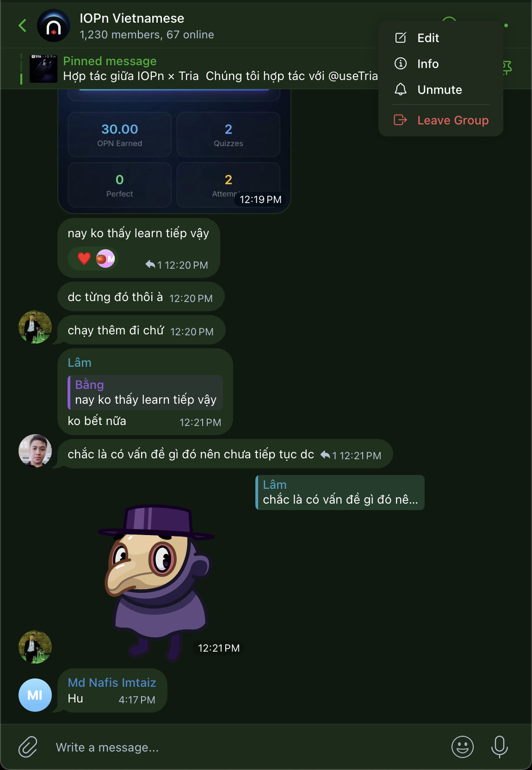Screen dimensions: 532x770
Task: Open Md Nafis Imtaiz's MI avatar
Action: coord(35,695)
